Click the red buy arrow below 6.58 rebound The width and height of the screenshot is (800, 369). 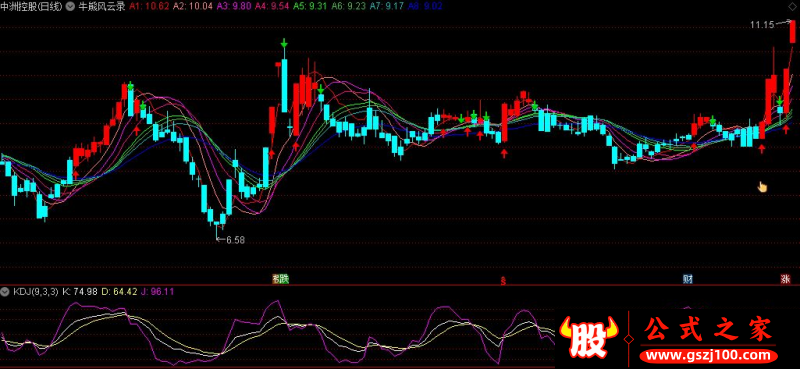272,152
